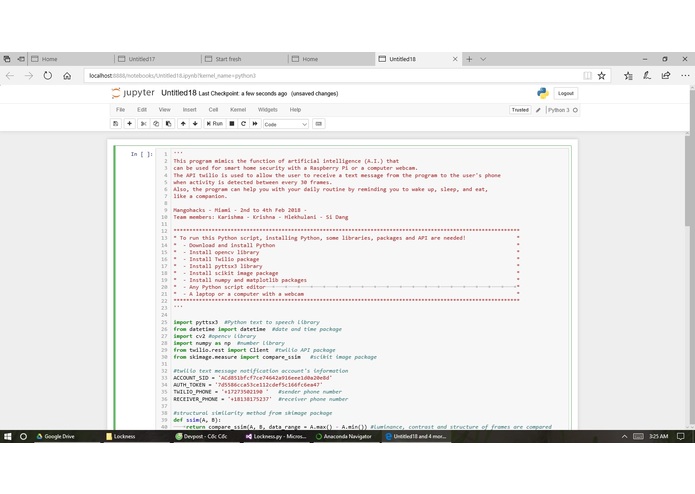This screenshot has height=494, width=695.
Task: Run the current cell
Action: [215, 124]
